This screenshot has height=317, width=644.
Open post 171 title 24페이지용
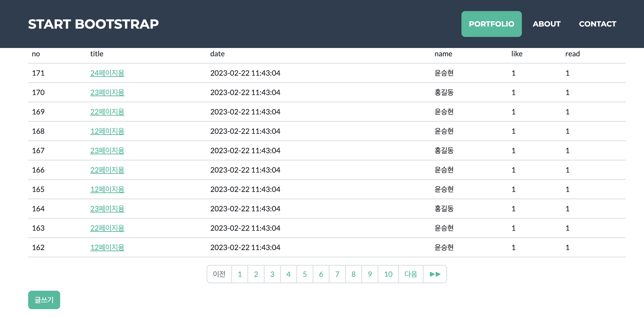(x=107, y=73)
